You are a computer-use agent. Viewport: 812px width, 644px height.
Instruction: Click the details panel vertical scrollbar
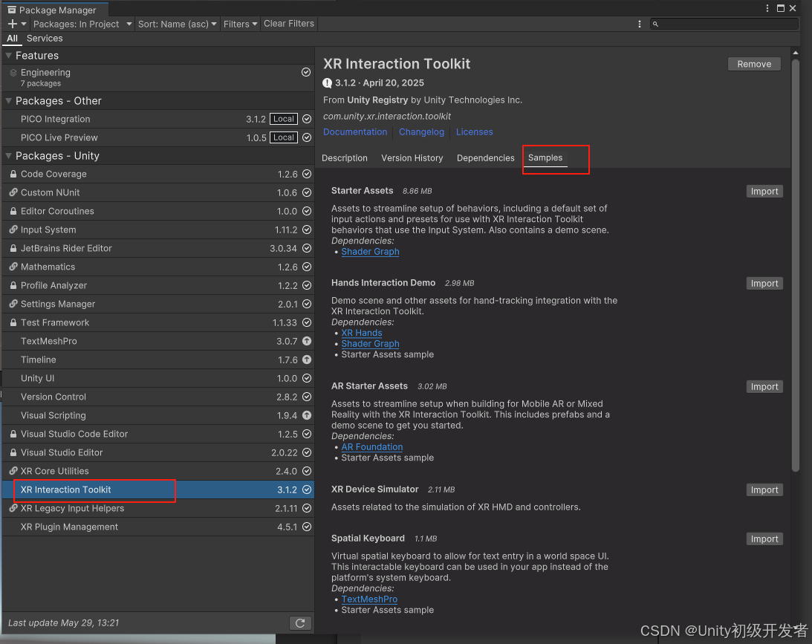(x=796, y=264)
